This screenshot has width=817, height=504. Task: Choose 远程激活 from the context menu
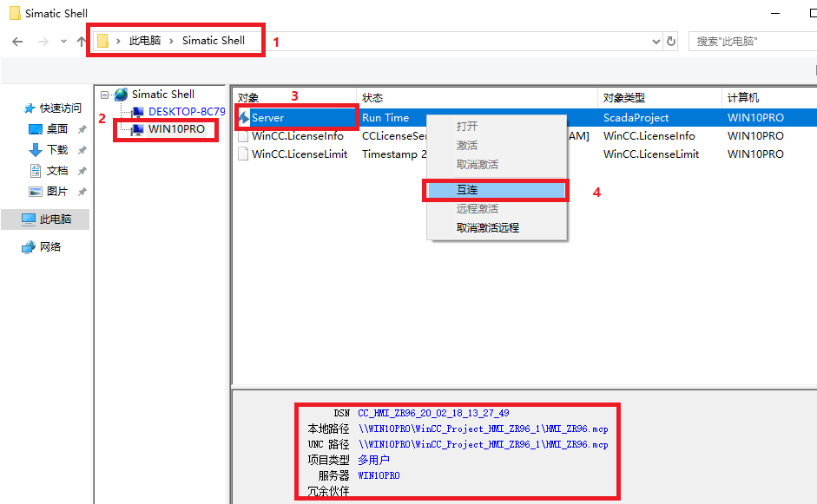pyautogui.click(x=478, y=209)
